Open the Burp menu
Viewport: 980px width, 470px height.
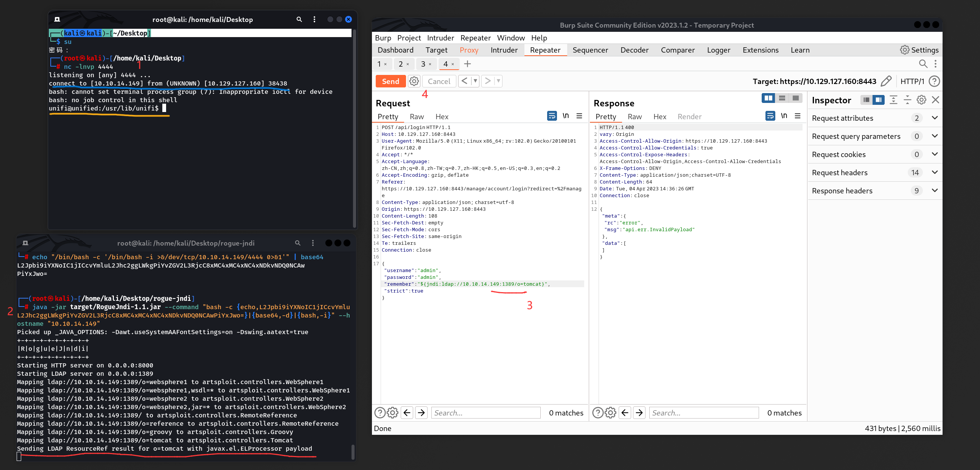click(383, 38)
